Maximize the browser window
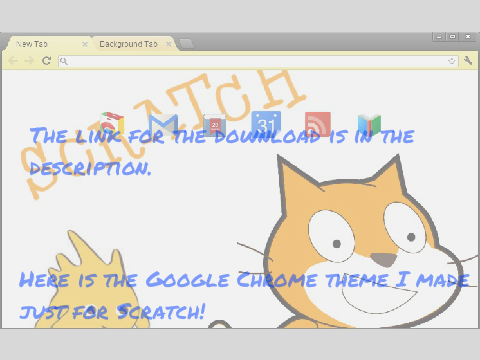480x360 pixels. [452, 37]
